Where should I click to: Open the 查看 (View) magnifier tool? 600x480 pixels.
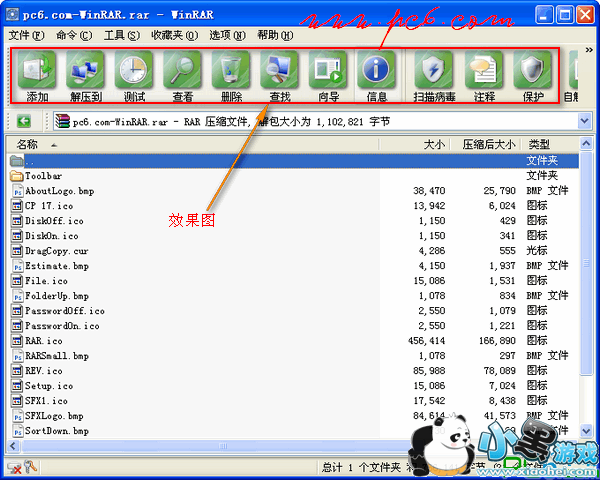[183, 76]
